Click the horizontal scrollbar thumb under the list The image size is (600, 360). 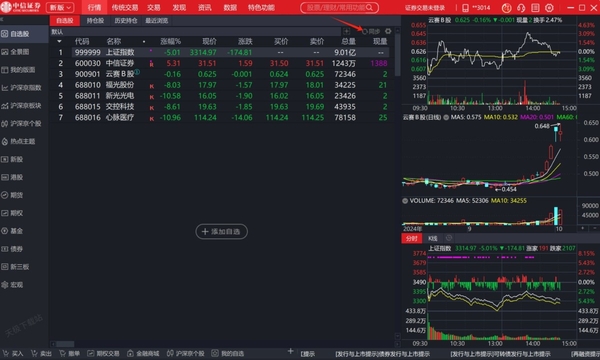tap(65, 344)
